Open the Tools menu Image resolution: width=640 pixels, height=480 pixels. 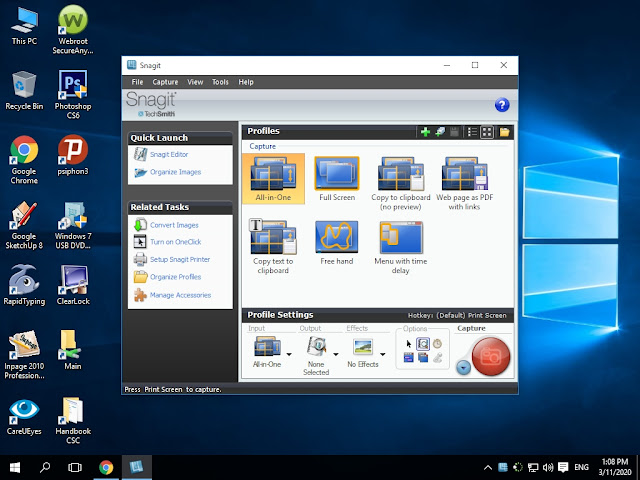(x=220, y=82)
